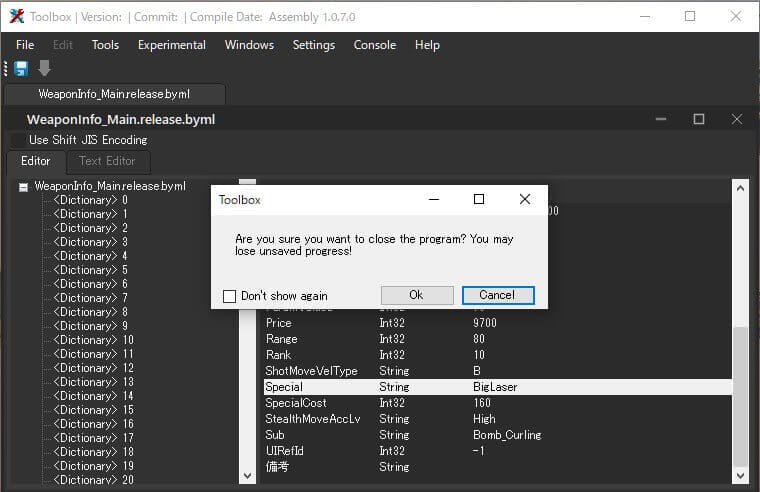760x492 pixels.
Task: Click the property list vertical scrollbar thumb
Action: click(740, 397)
